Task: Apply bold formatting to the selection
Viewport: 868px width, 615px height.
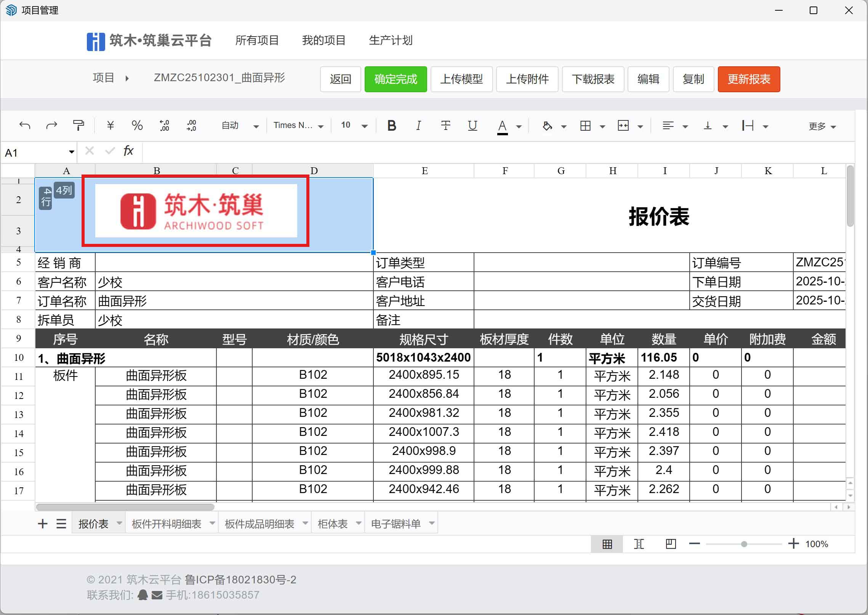Action: click(392, 125)
